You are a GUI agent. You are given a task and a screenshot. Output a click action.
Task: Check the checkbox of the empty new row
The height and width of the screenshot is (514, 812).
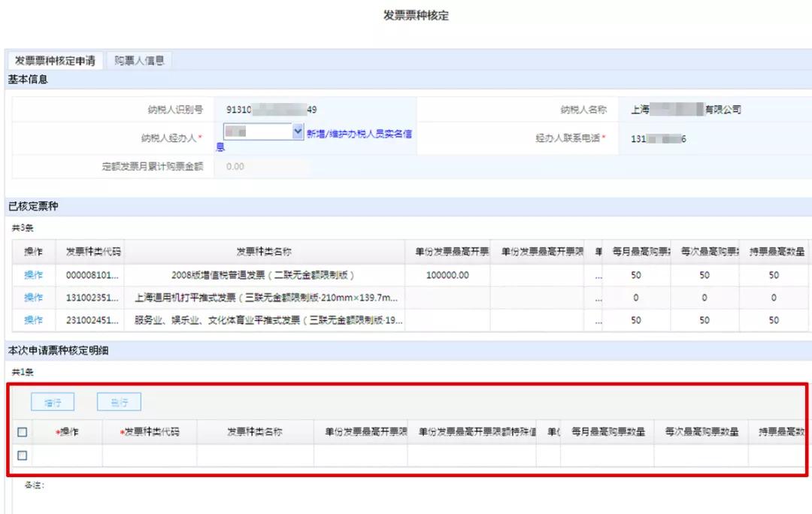point(22,456)
